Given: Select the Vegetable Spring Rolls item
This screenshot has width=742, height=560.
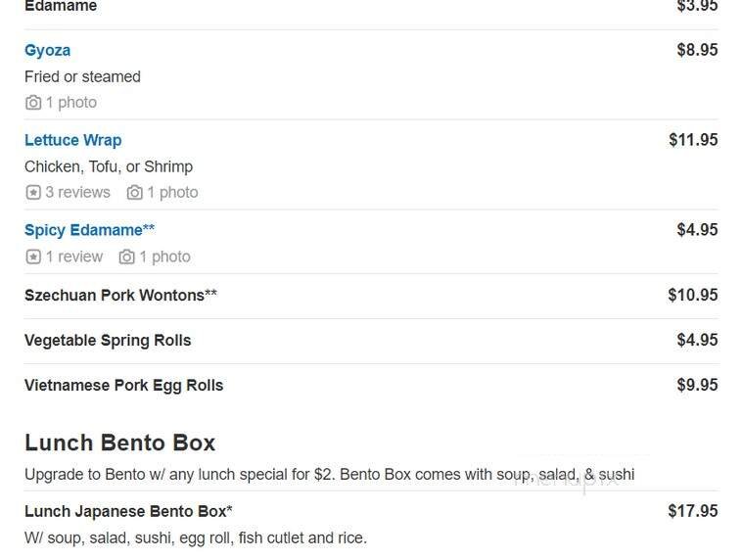Looking at the screenshot, I should 108,341.
